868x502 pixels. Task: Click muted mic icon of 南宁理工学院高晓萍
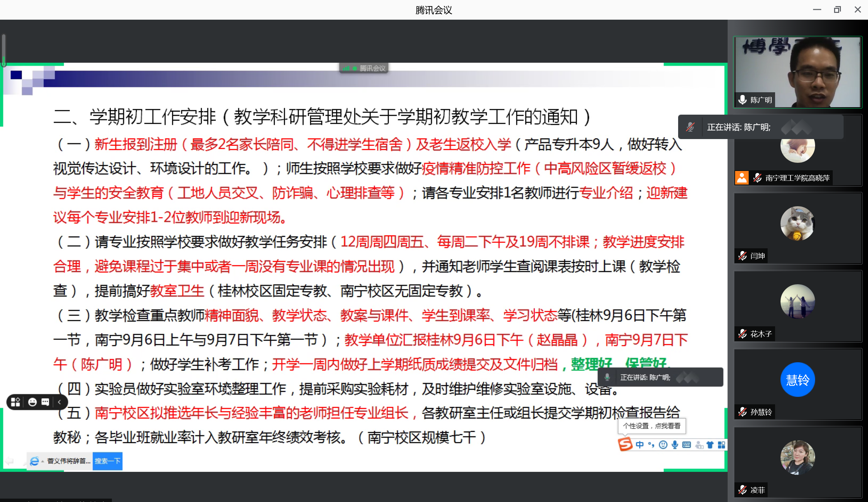coord(757,178)
